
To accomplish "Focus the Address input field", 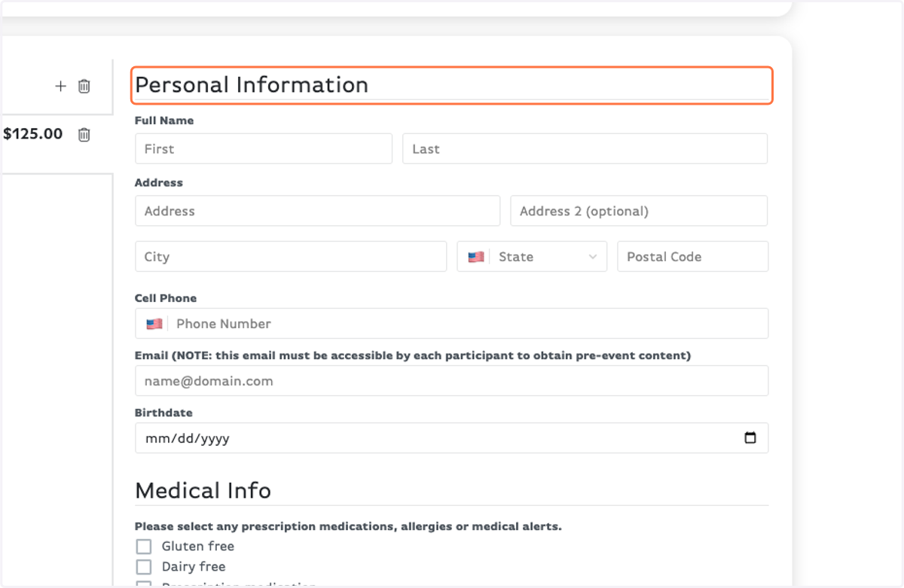I will click(x=318, y=211).
